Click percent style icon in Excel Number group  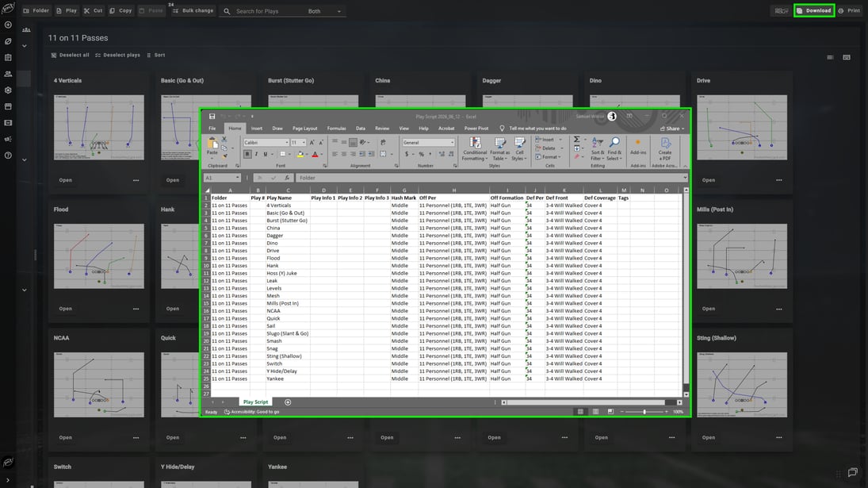pos(421,154)
